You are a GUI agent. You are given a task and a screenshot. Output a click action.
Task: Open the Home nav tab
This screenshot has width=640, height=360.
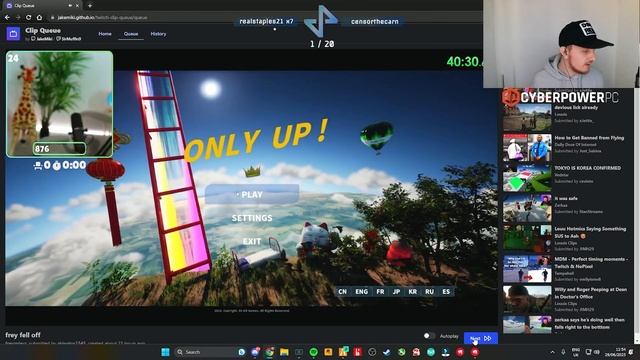105,34
